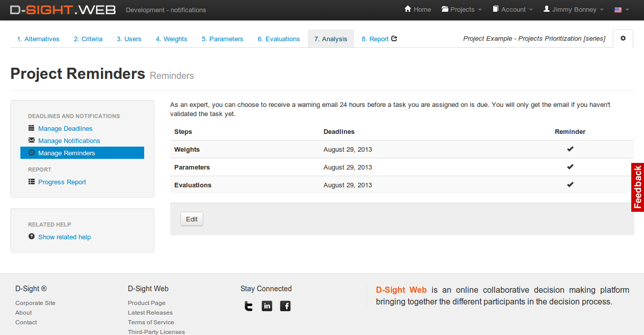
Task: Open Facebook icon in footer
Action: (285, 306)
